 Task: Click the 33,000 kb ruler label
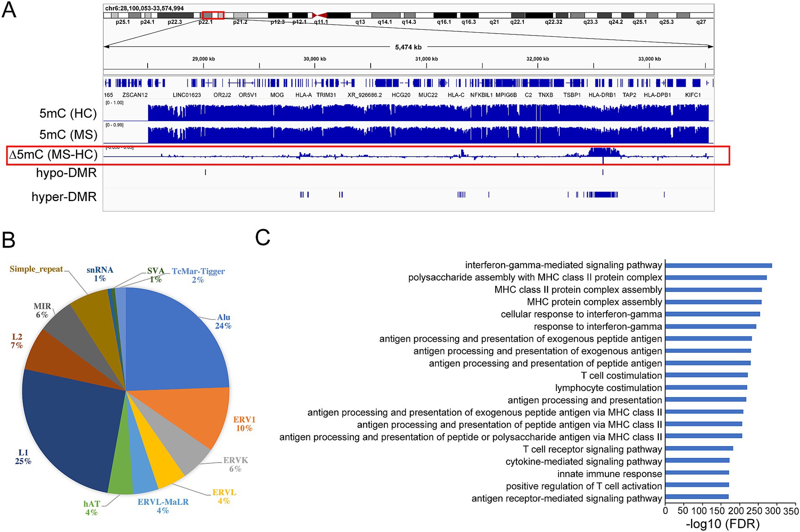[649, 59]
